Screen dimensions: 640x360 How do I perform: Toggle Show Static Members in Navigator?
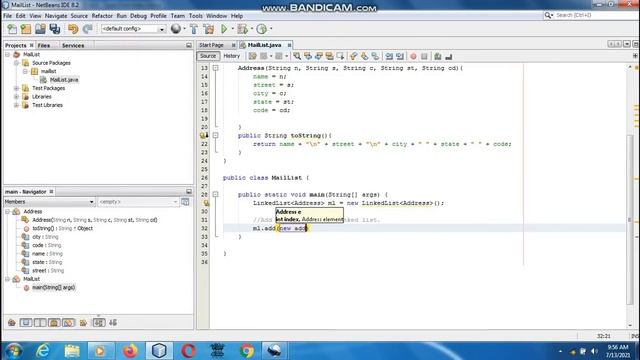coord(40,322)
